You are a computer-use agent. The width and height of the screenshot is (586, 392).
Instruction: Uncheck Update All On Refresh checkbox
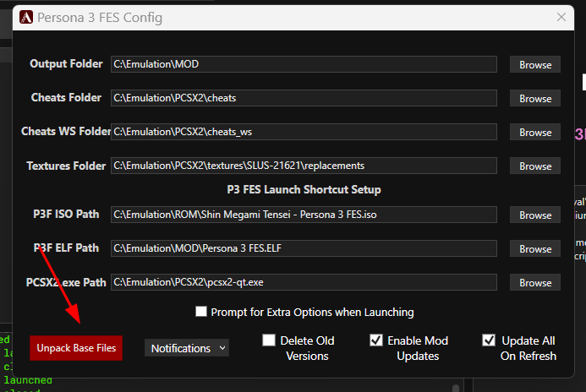489,340
